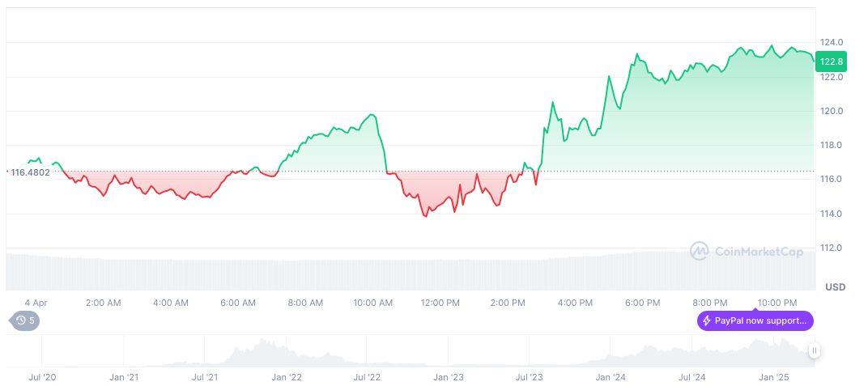Click the USD currency label
868x386 pixels.
pos(835,287)
